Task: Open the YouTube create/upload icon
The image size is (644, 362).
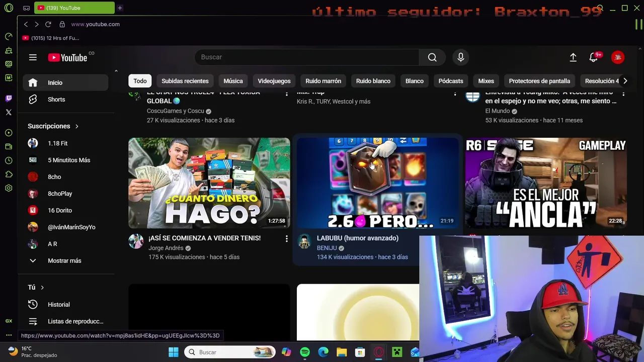Action: pyautogui.click(x=573, y=57)
